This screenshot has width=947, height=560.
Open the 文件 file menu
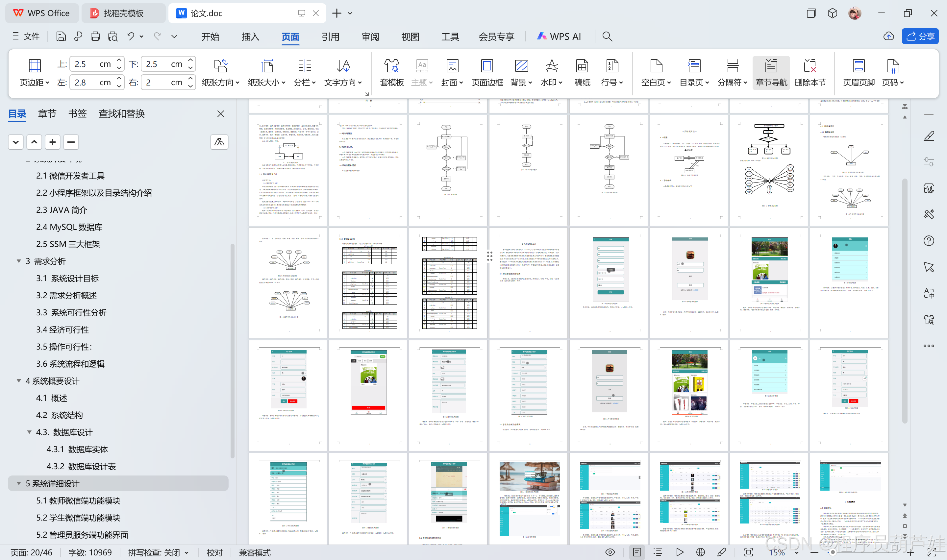(26, 36)
